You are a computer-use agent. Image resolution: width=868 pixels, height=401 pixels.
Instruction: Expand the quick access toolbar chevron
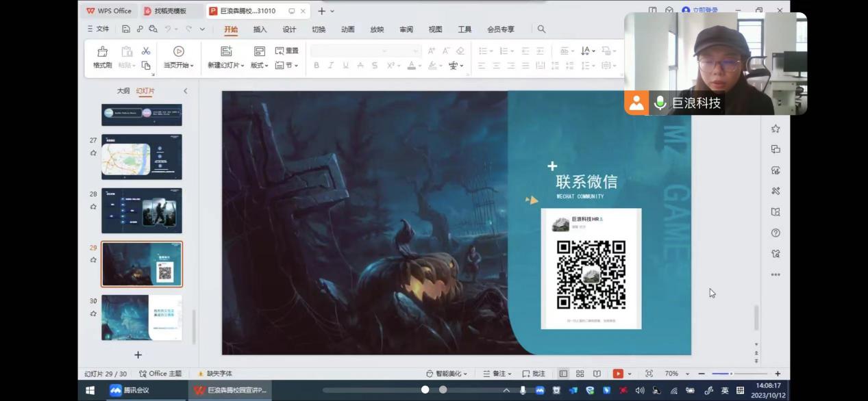coord(202,29)
